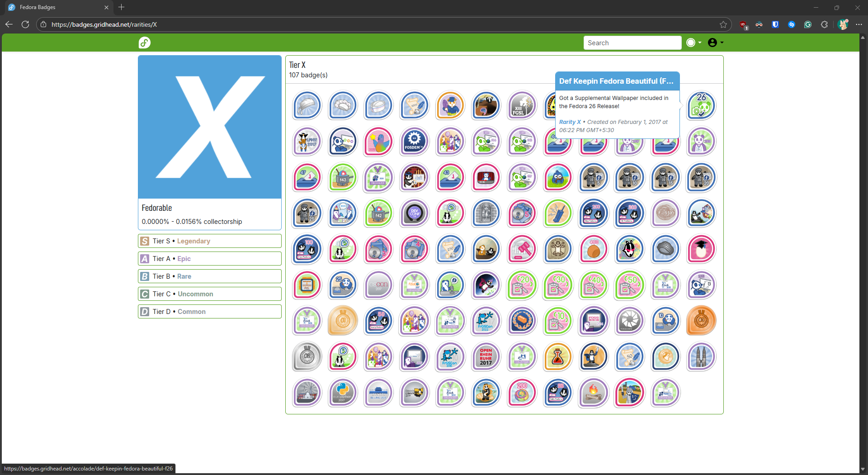Click the silver #2 medal badge
Viewport: 868px width, 475px height.
pyautogui.click(x=307, y=356)
